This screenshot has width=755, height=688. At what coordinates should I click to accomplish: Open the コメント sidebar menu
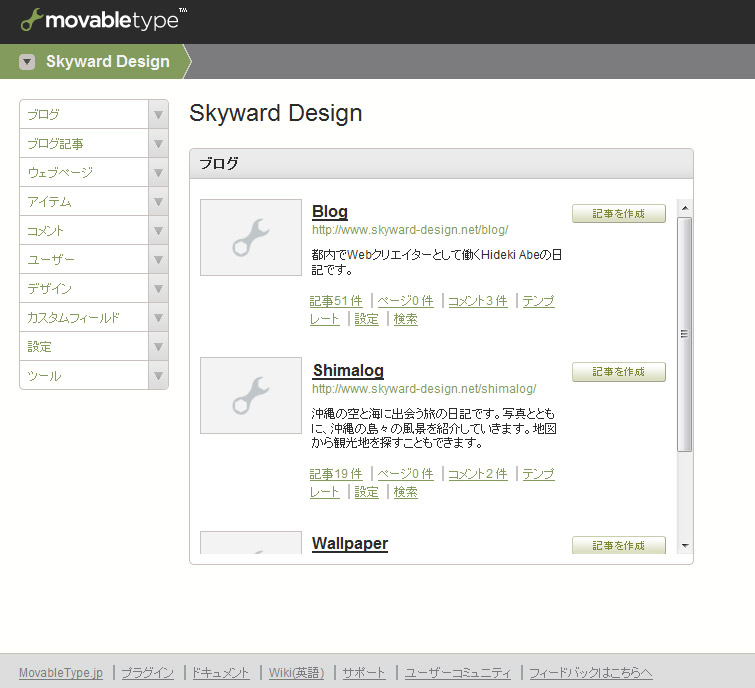coord(84,231)
